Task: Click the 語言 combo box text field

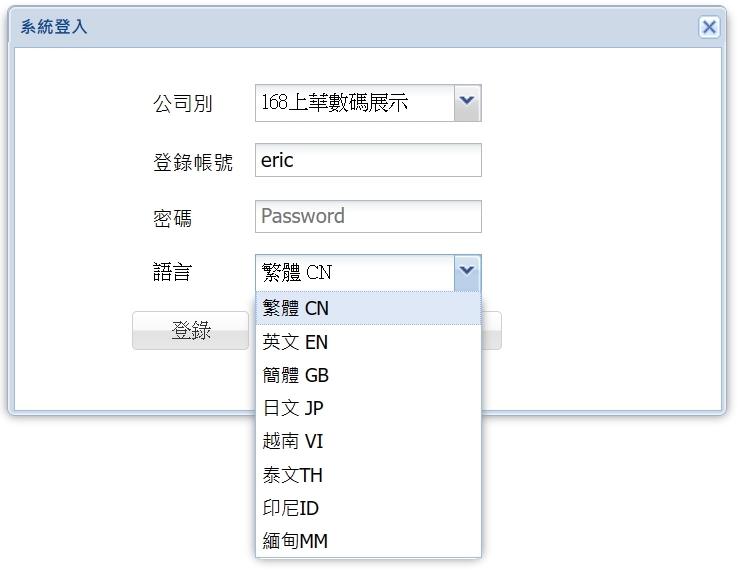Action: (354, 272)
